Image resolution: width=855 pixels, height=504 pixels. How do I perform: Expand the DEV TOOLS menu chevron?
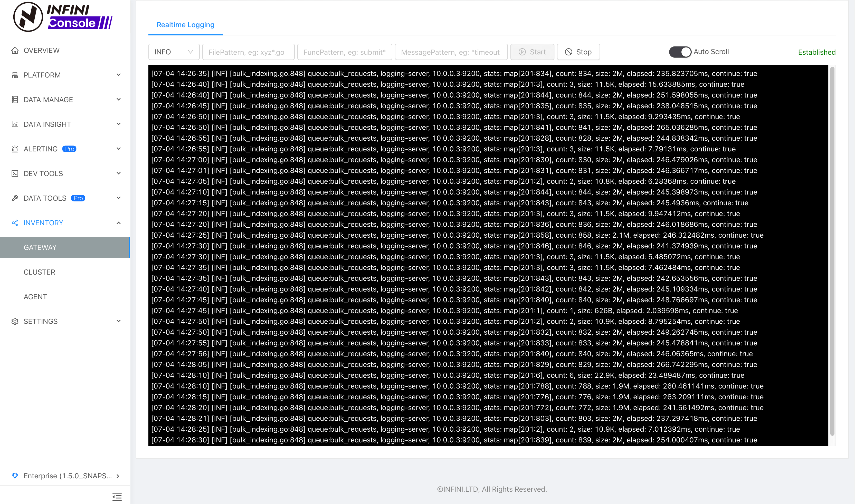tap(119, 173)
